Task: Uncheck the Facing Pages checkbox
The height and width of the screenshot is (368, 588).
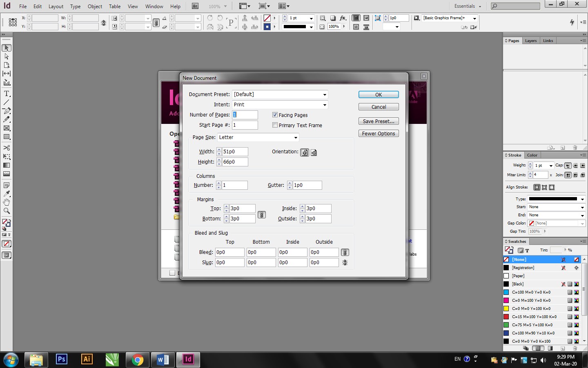Action: tap(275, 115)
